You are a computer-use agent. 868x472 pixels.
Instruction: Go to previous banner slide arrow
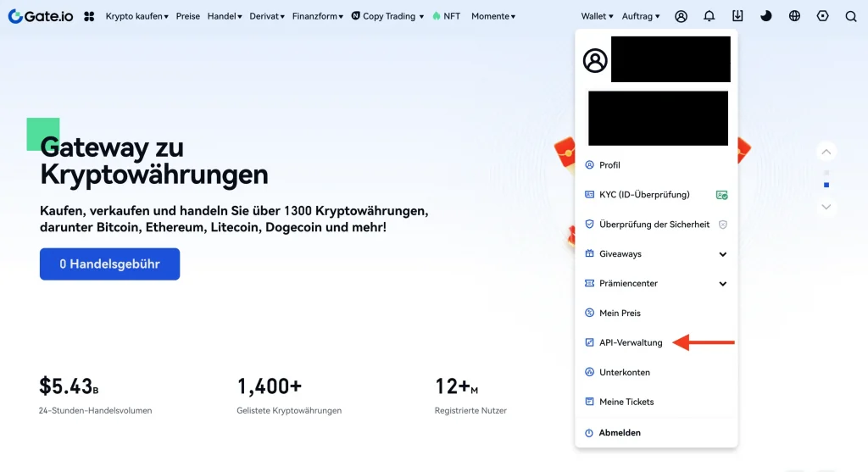[x=826, y=153]
